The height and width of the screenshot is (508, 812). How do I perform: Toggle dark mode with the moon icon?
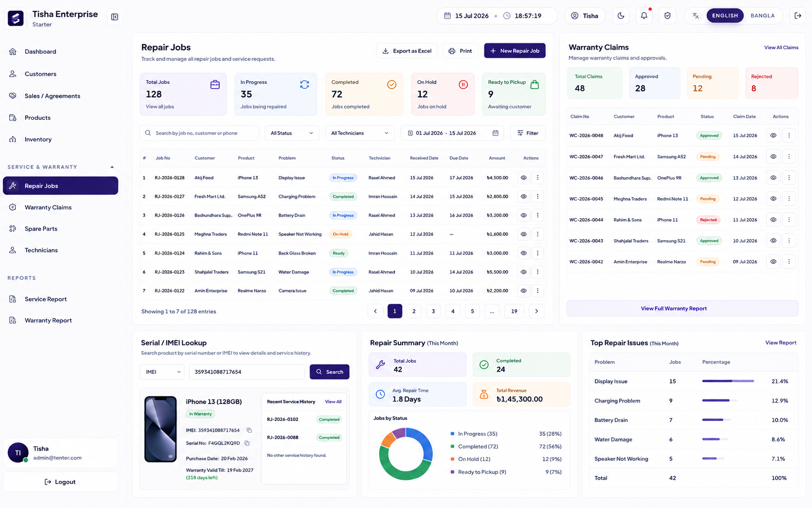[x=621, y=15]
